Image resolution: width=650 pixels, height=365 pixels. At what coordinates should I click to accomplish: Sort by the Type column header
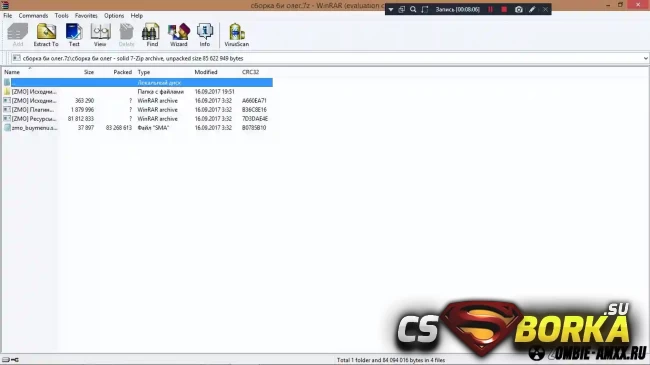point(144,72)
